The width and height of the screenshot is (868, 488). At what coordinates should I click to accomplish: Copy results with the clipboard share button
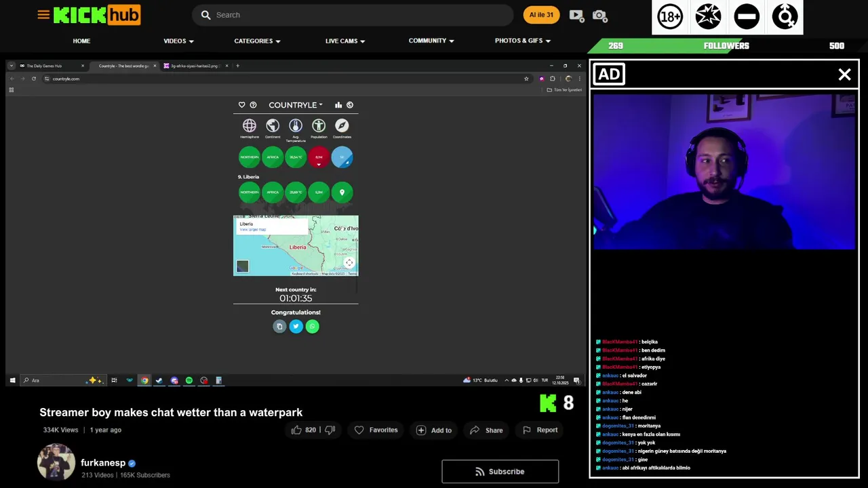pos(279,327)
